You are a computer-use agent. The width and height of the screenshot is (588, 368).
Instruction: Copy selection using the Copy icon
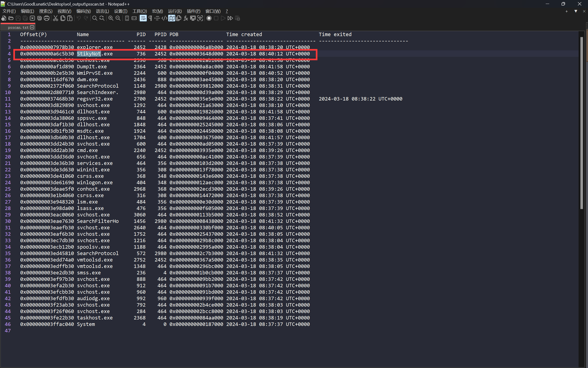pos(63,18)
